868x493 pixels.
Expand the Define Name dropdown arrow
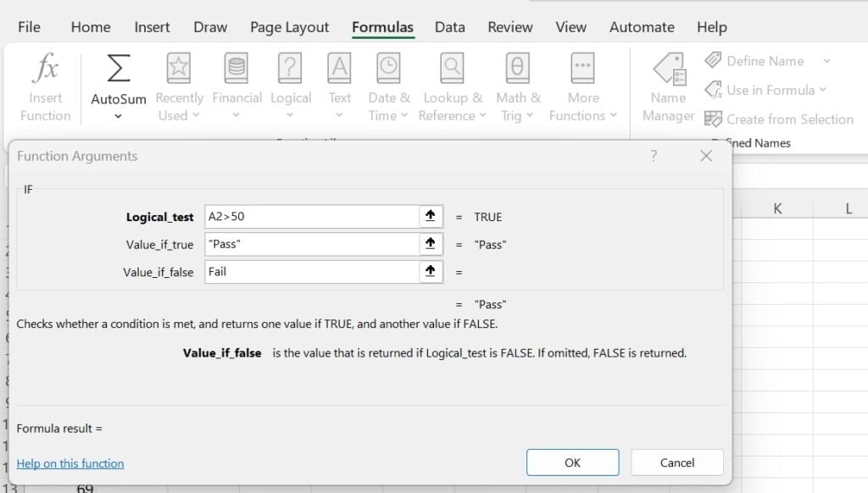[826, 61]
